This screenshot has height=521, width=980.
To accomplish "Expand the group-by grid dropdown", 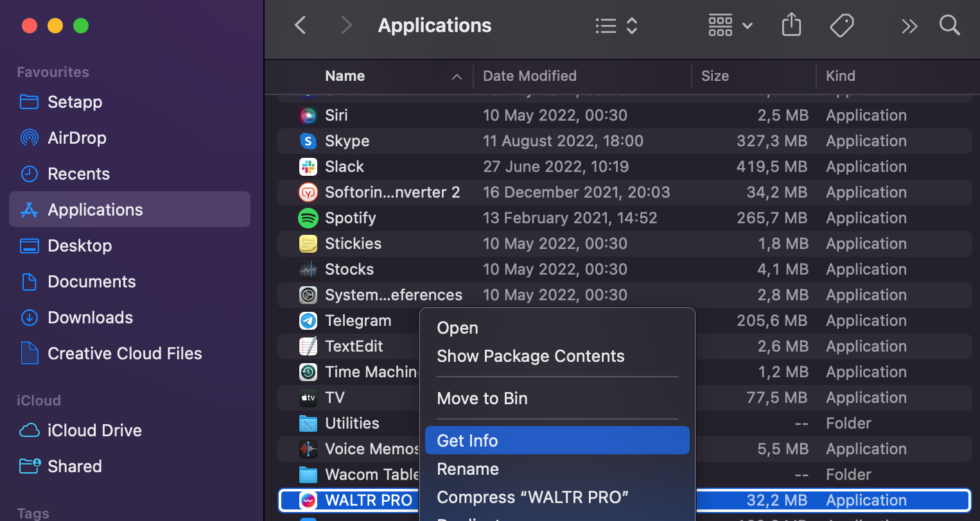I will click(730, 26).
